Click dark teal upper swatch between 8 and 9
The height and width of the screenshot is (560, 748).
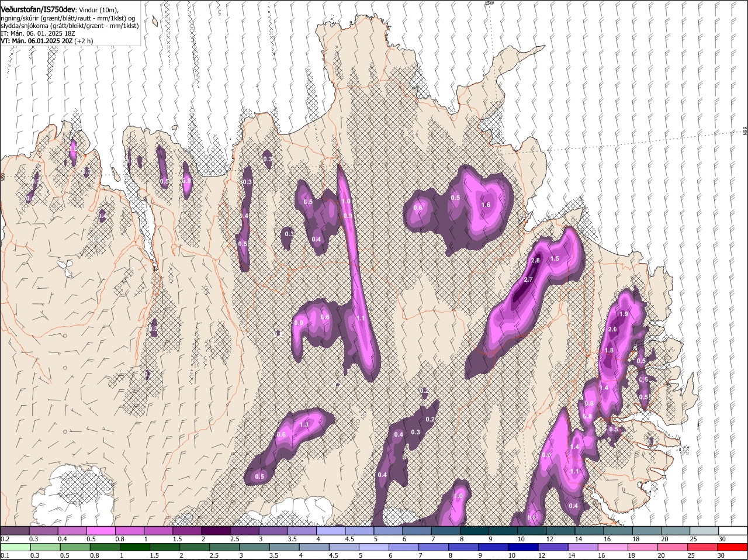(x=475, y=530)
